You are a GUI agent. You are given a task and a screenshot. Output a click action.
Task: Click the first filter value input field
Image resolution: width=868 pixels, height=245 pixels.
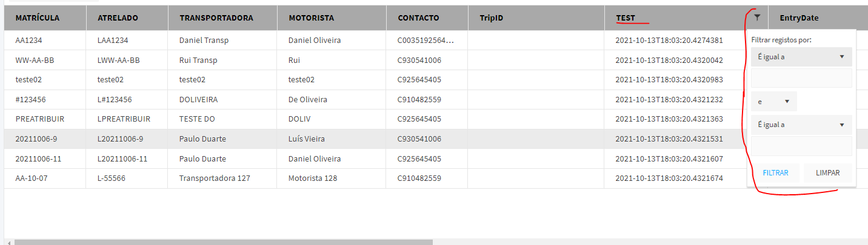[801, 78]
